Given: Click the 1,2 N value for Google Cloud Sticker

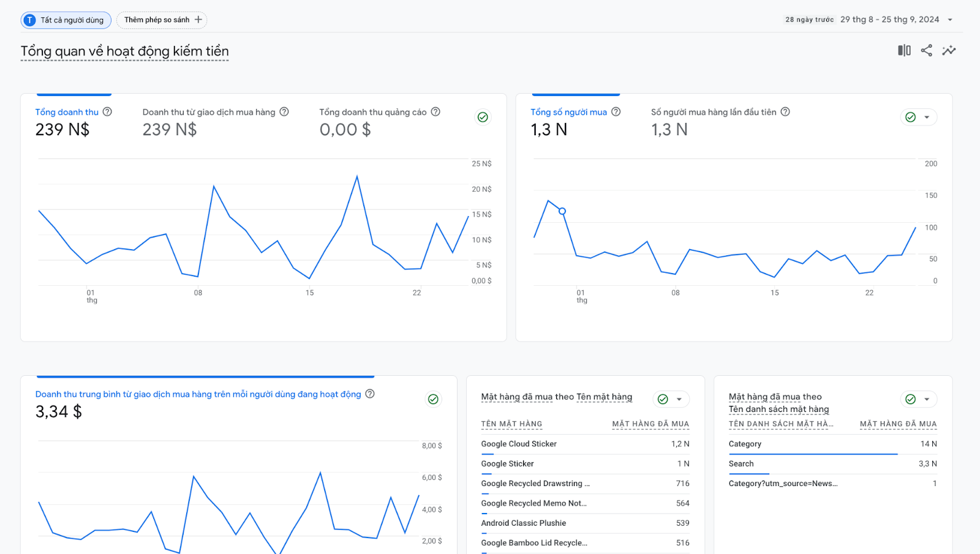Looking at the screenshot, I should (x=680, y=444).
